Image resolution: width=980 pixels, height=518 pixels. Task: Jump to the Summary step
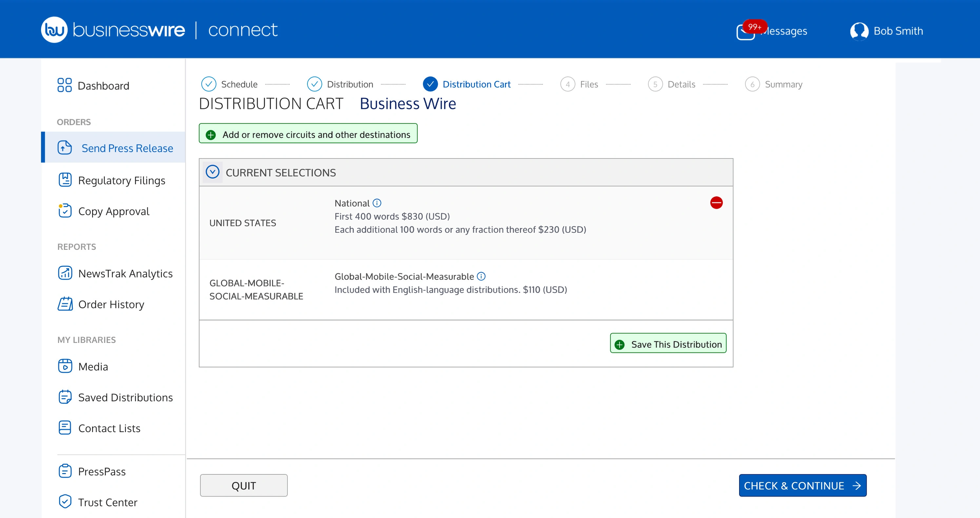tap(774, 84)
